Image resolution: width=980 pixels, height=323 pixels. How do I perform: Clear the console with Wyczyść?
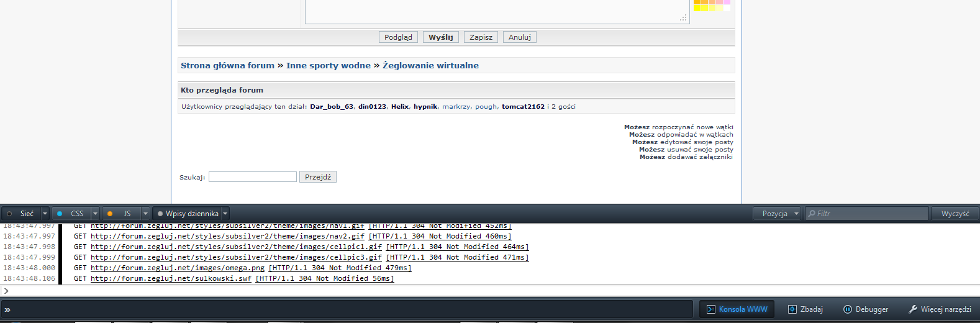pyautogui.click(x=955, y=214)
